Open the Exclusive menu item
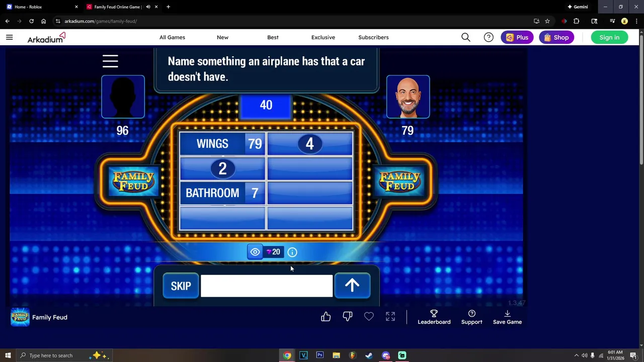 pyautogui.click(x=323, y=37)
